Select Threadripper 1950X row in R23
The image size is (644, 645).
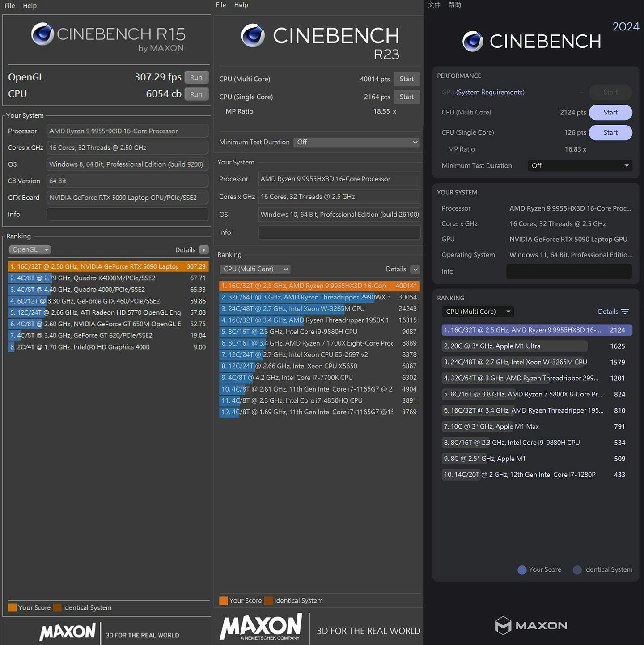coord(319,320)
